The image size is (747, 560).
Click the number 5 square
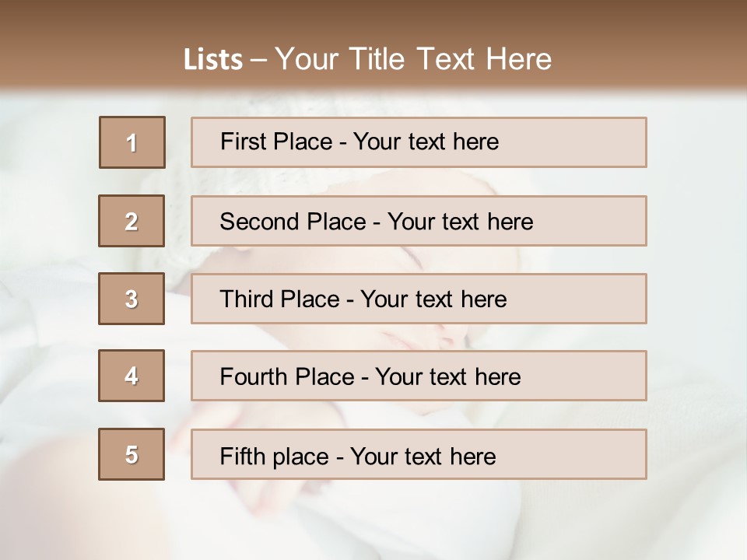click(132, 454)
